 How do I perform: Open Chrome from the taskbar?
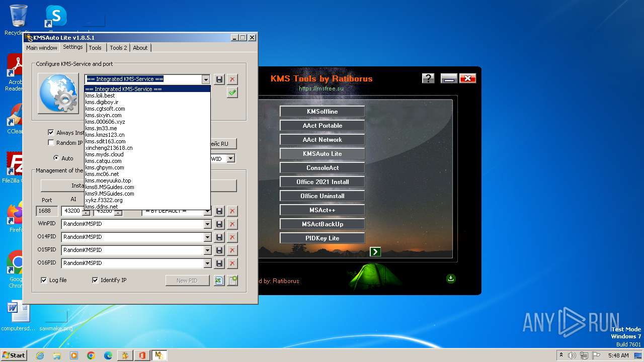click(x=91, y=355)
